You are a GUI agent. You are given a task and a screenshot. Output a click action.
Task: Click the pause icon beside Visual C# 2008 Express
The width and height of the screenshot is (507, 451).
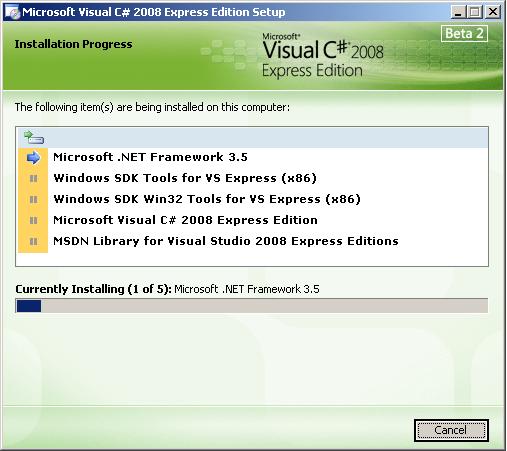(33, 221)
